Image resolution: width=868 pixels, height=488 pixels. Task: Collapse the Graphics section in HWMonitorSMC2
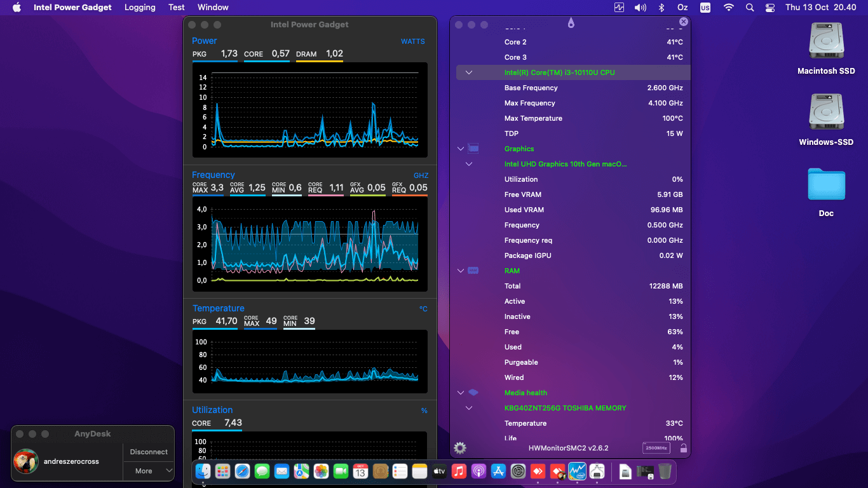pos(460,148)
